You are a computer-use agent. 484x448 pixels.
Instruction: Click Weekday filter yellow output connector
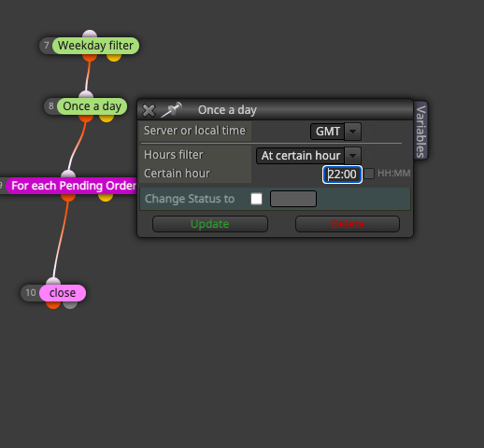click(x=114, y=58)
